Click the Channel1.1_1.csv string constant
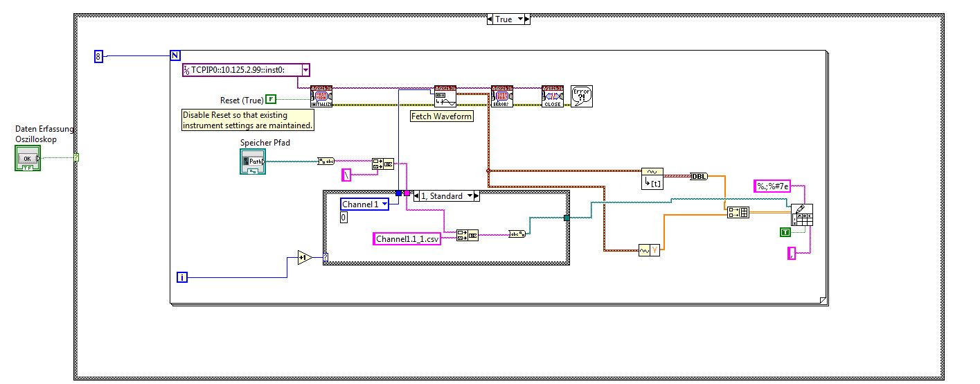This screenshot has width=980, height=384. (x=407, y=239)
